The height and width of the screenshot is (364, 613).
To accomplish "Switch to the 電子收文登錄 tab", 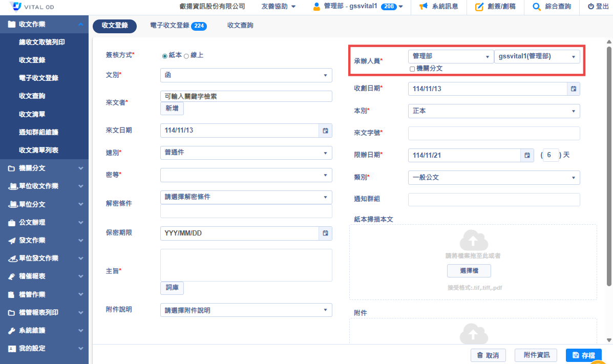I will (177, 26).
